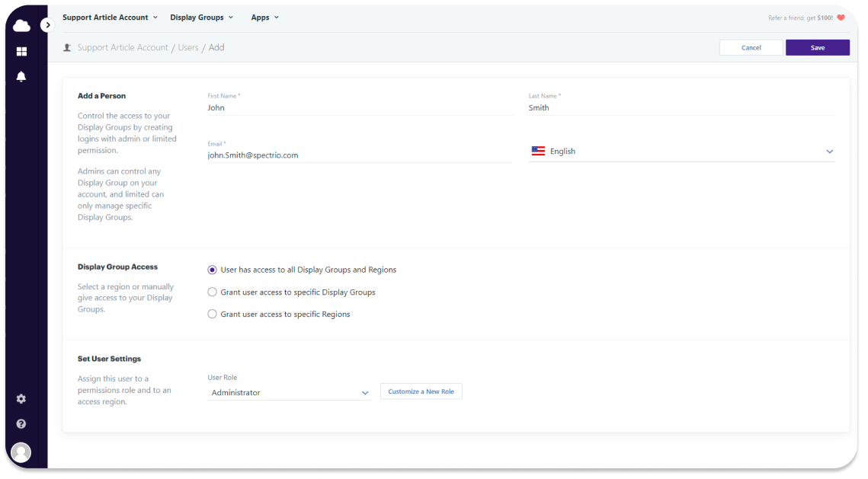
Task: Click the person icon in breadcrumb
Action: pos(67,47)
